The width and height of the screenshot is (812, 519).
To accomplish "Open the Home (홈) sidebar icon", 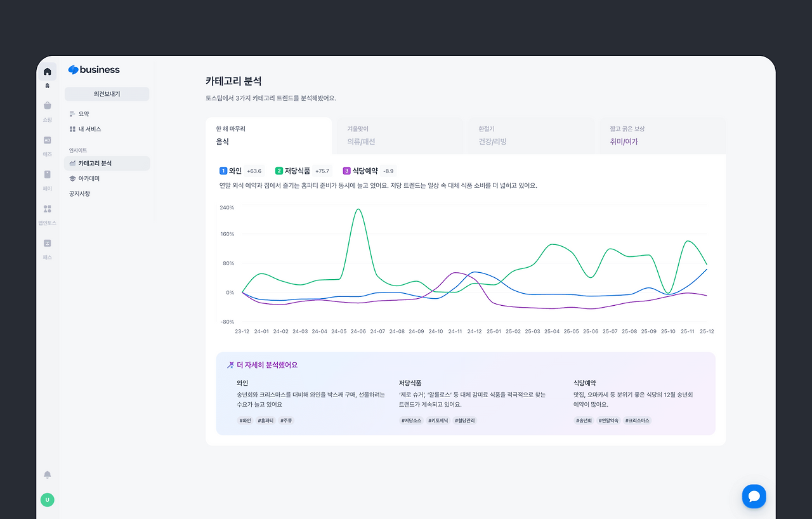I will click(47, 72).
